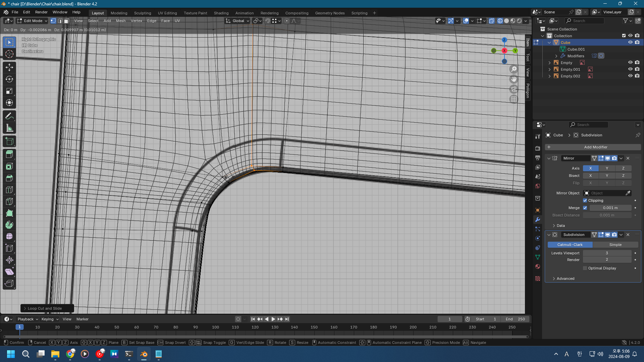644x362 pixels.
Task: Enable vertex select mode
Action: (x=53, y=21)
